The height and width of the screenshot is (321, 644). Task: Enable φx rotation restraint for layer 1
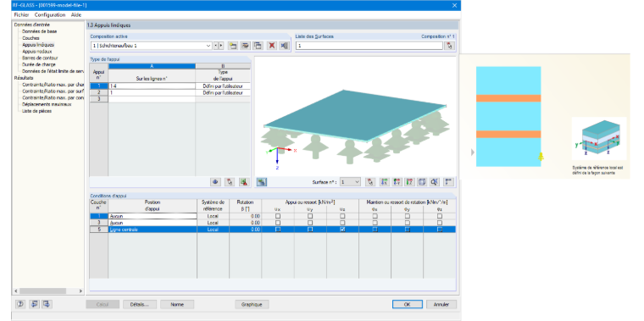pos(375,216)
